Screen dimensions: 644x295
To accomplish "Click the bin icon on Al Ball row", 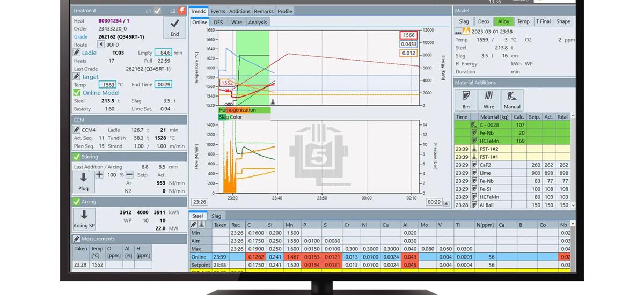I will click(x=474, y=205).
